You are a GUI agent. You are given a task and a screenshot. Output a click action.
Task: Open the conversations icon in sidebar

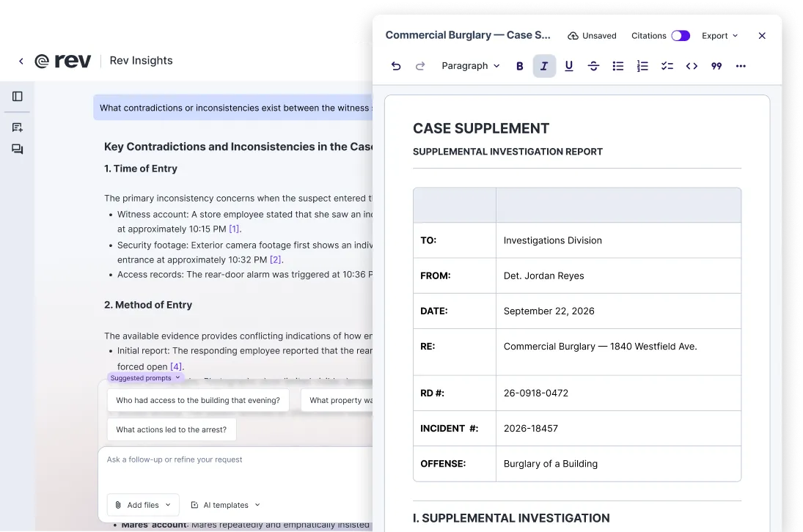[x=18, y=149]
